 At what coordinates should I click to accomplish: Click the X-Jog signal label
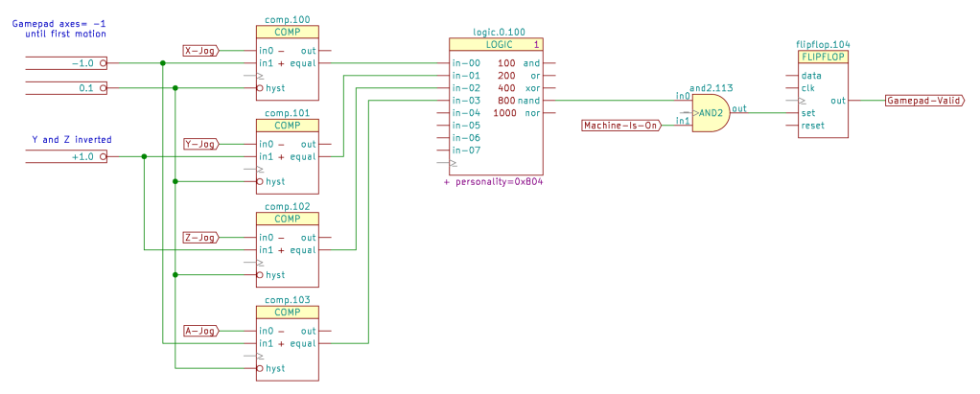pyautogui.click(x=200, y=50)
